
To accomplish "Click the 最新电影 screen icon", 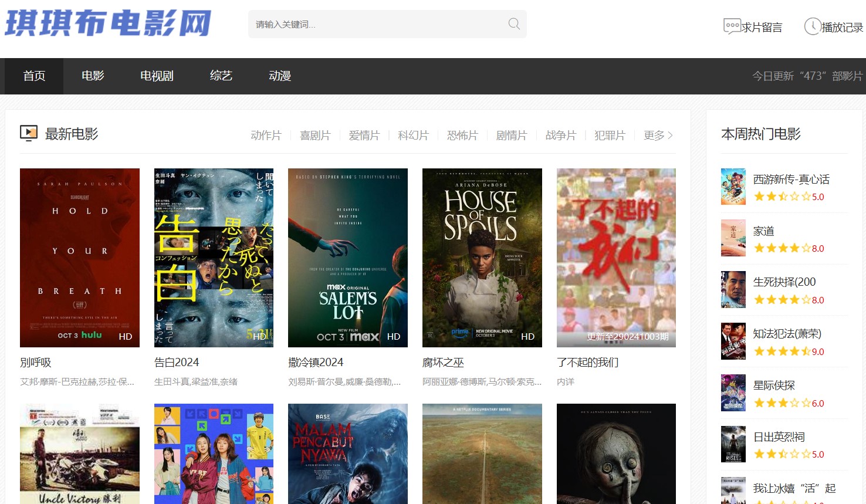I will tap(29, 133).
